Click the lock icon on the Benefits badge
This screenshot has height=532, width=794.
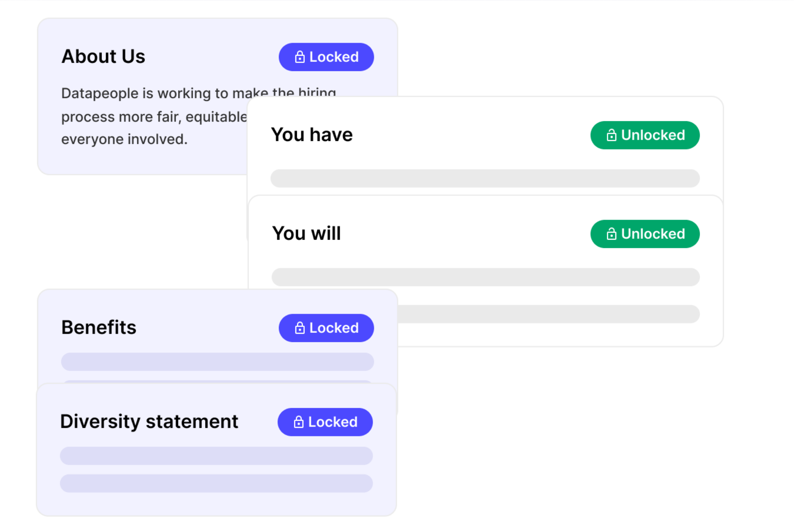tap(299, 328)
